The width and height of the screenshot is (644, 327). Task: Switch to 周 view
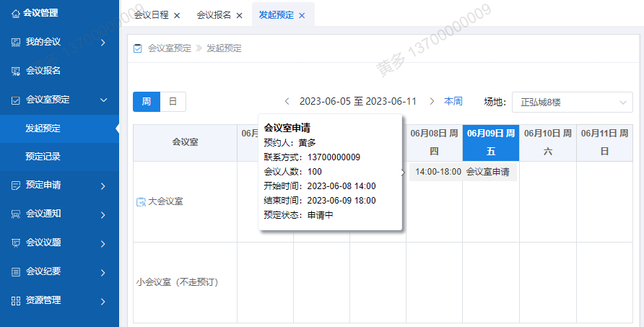coord(147,102)
